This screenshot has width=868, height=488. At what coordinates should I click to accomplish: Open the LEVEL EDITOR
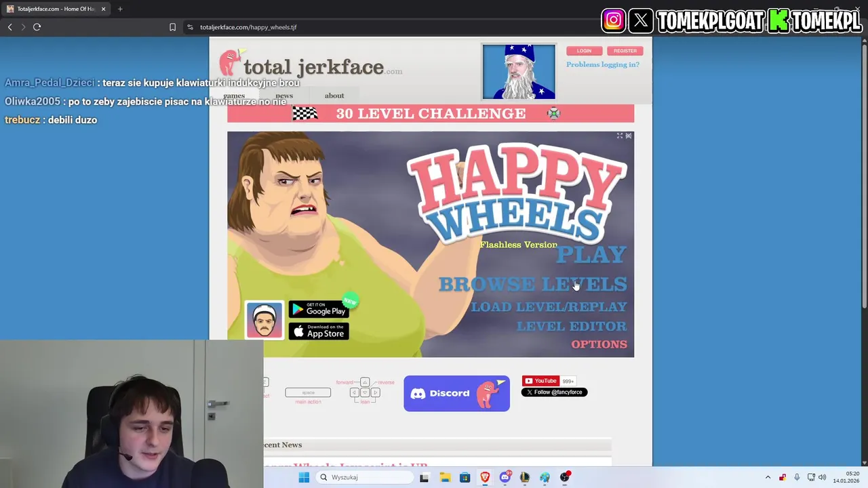point(572,326)
